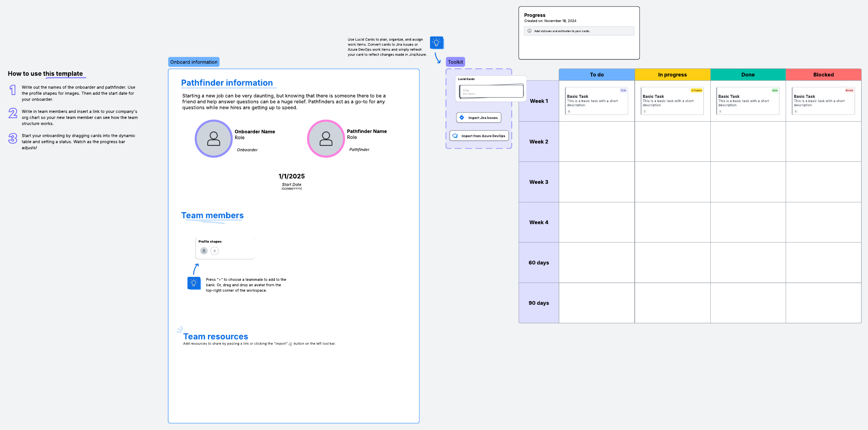Click the small avatar in Profile shapes

point(204,251)
